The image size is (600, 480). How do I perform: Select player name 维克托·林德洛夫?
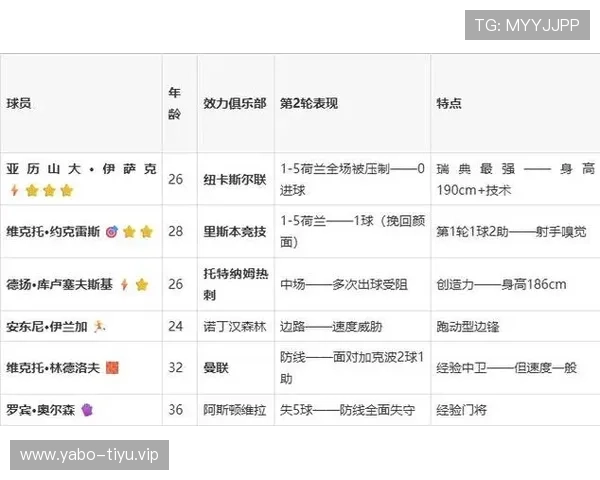(53, 368)
